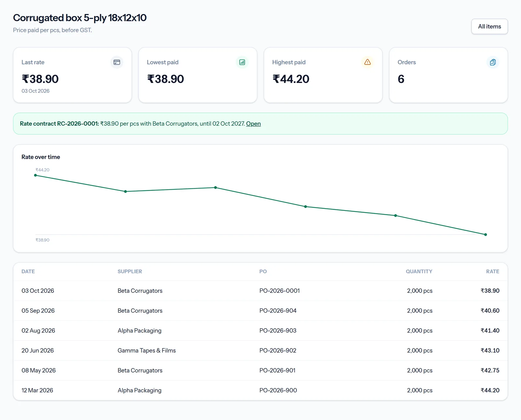Screen dimensions: 521x420
Task: Select the 02 Aug 2026 date cell
Action: pyautogui.click(x=38, y=331)
